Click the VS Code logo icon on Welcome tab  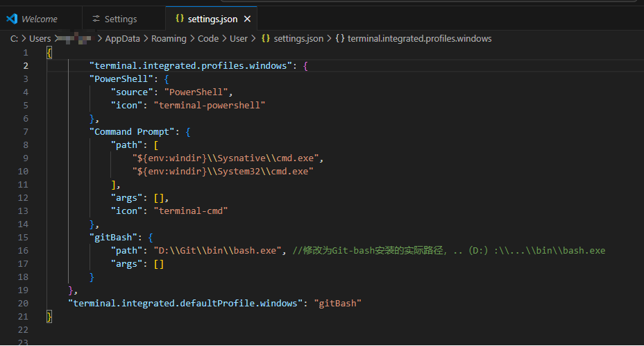pyautogui.click(x=12, y=19)
